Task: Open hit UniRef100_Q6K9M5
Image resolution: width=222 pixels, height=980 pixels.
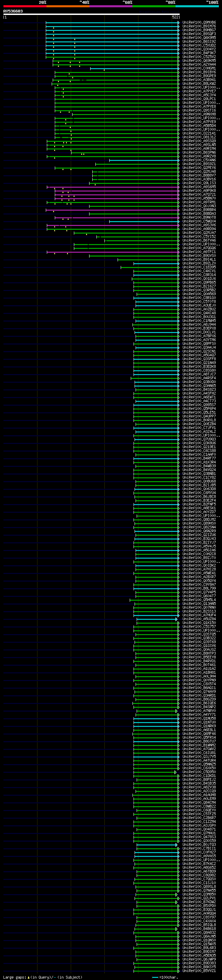Action: tap(199, 38)
